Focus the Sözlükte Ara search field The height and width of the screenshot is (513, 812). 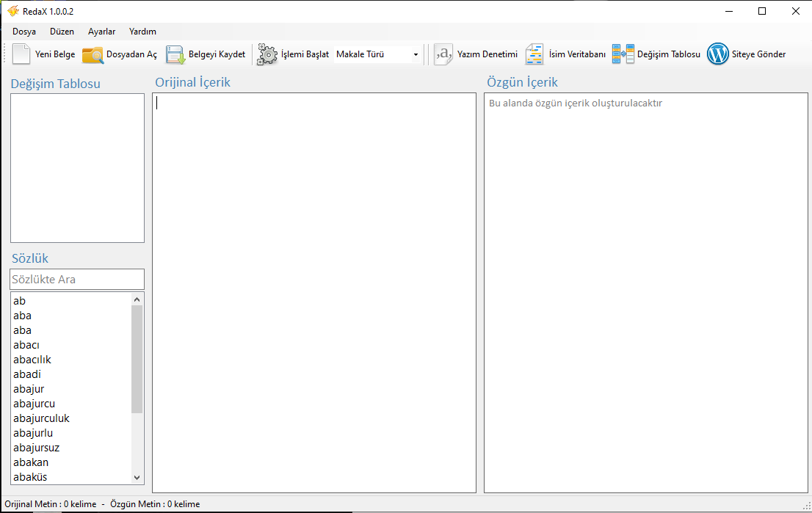tap(77, 280)
